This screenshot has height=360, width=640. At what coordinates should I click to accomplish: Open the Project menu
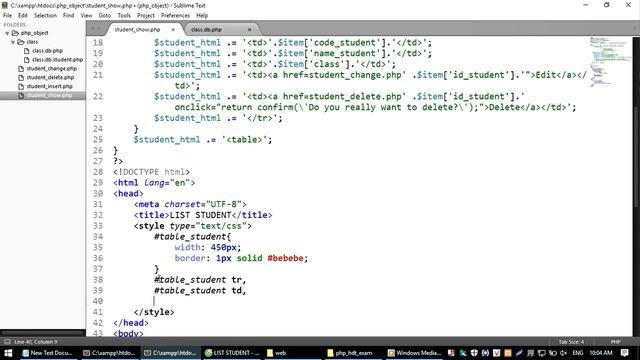pos(146,16)
